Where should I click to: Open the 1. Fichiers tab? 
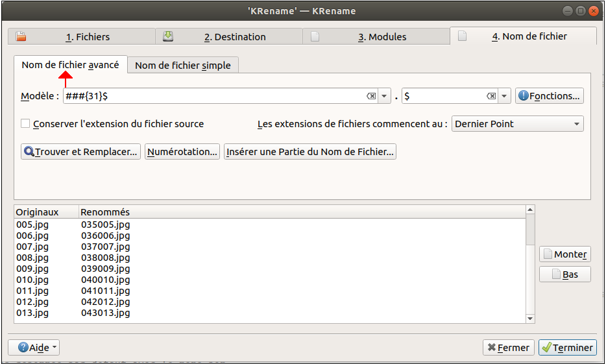point(82,37)
